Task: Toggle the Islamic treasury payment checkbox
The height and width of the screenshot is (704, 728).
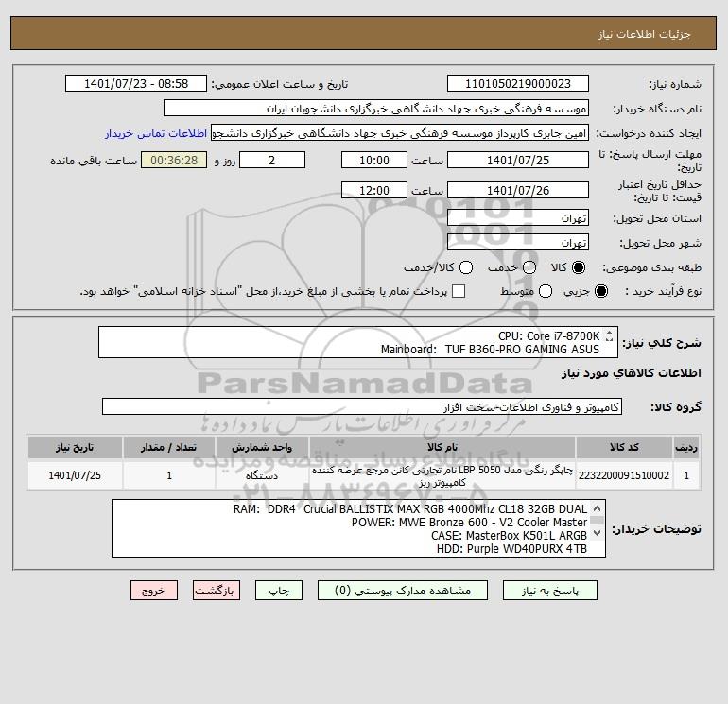Action: tap(459, 291)
